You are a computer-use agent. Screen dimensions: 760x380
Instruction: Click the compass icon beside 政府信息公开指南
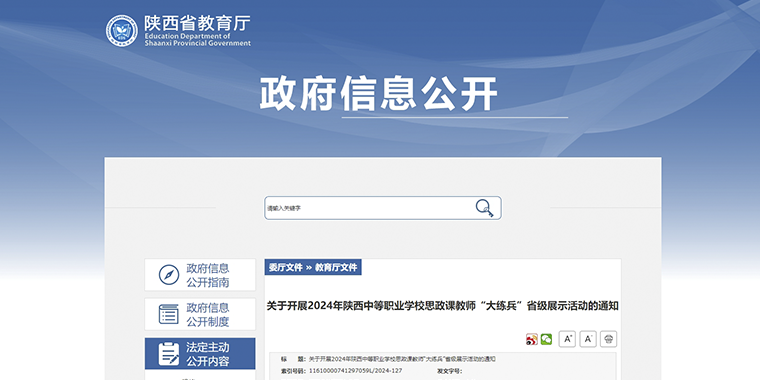pos(169,275)
